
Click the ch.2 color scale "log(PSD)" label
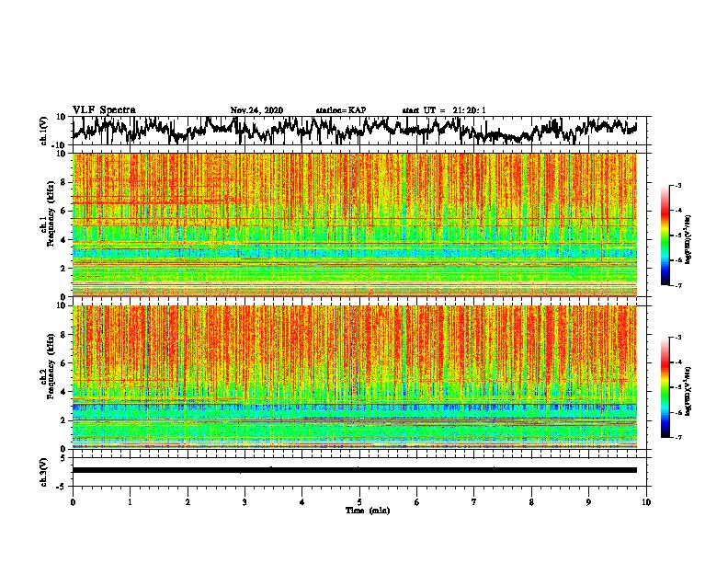[688, 391]
